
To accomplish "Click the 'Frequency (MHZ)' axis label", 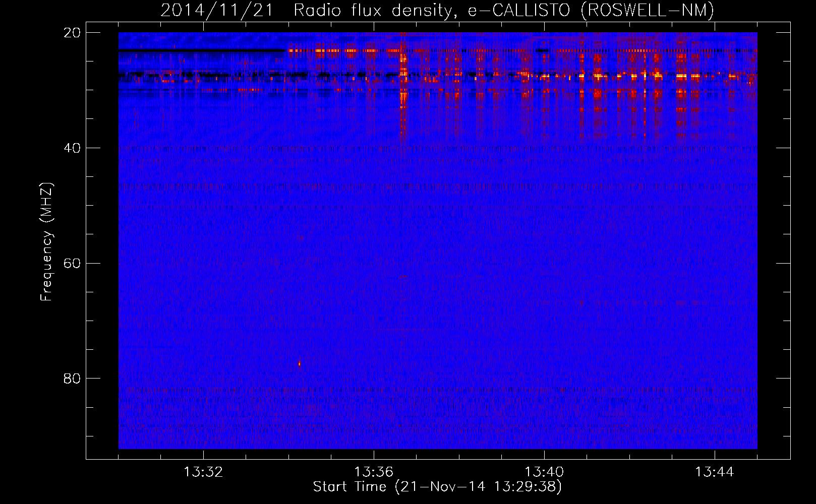I will click(x=46, y=242).
